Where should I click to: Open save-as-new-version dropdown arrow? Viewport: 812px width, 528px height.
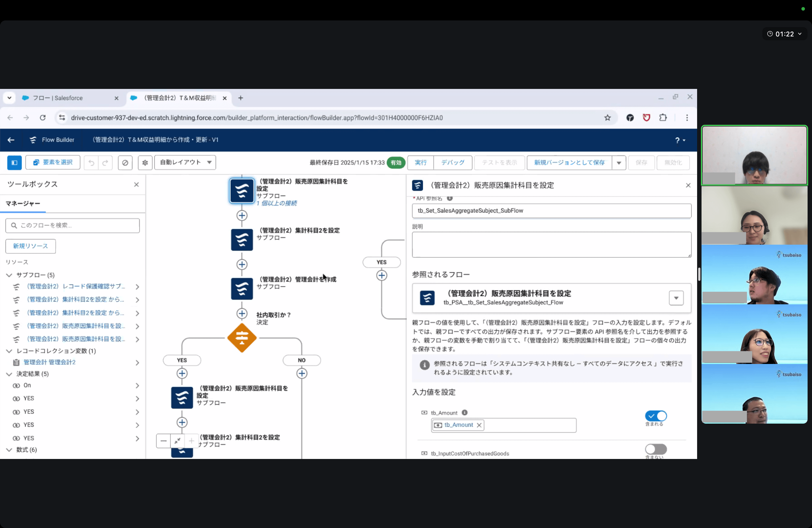pyautogui.click(x=619, y=163)
